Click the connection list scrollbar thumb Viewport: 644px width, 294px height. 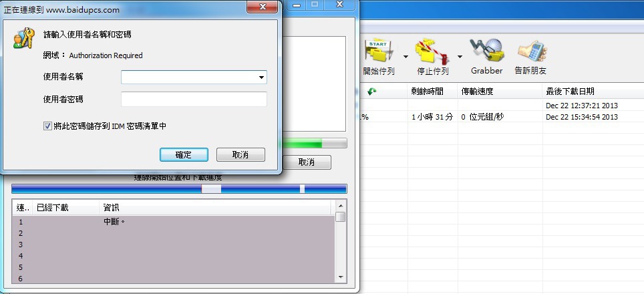coord(341,216)
